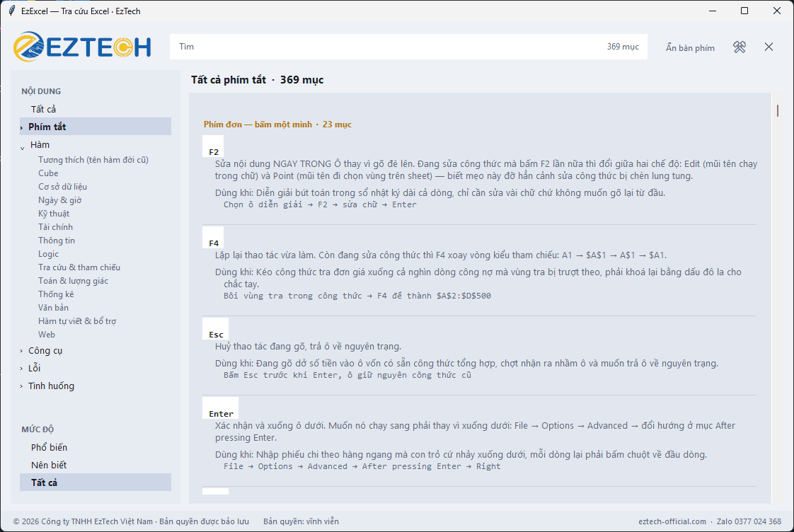The image size is (794, 532).
Task: Click example 'Chọn ô diễn giải → F2 → sửa chữ → Enter'
Action: click(320, 204)
